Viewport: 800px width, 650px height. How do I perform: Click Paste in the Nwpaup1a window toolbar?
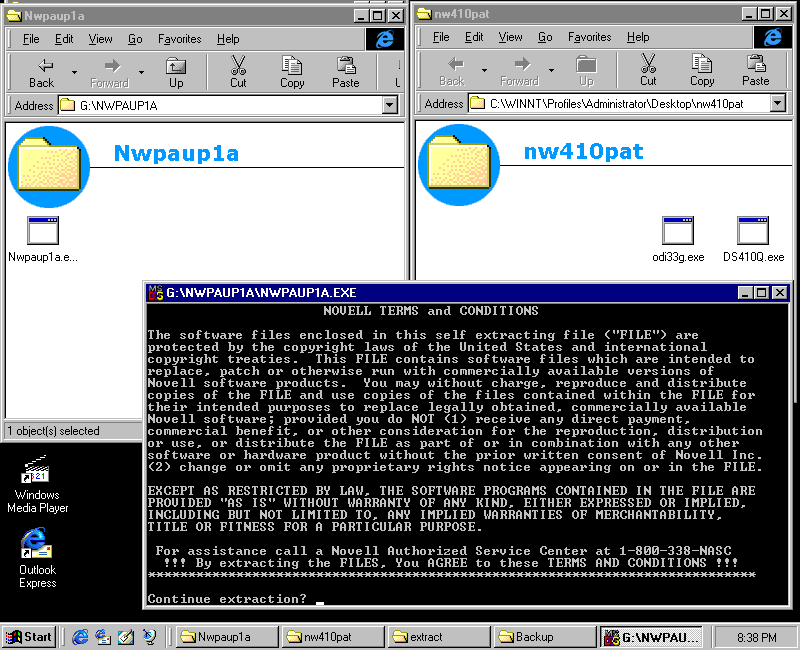pyautogui.click(x=346, y=73)
